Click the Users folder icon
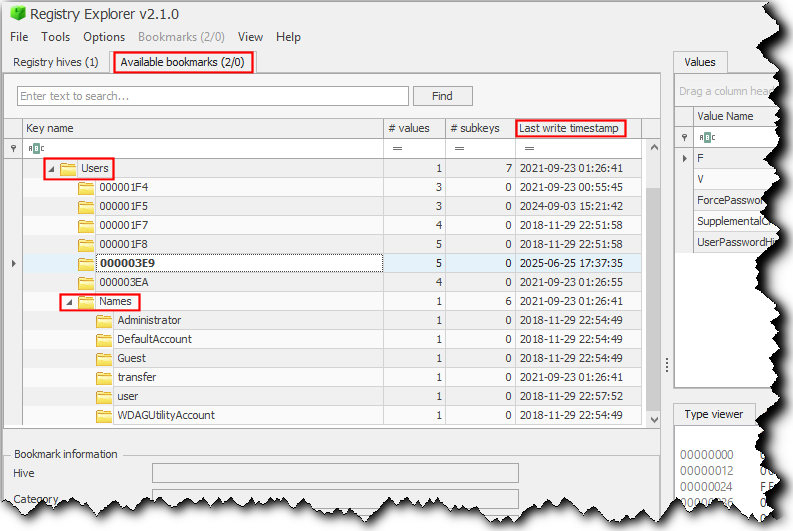The width and height of the screenshot is (793, 531). click(x=68, y=169)
